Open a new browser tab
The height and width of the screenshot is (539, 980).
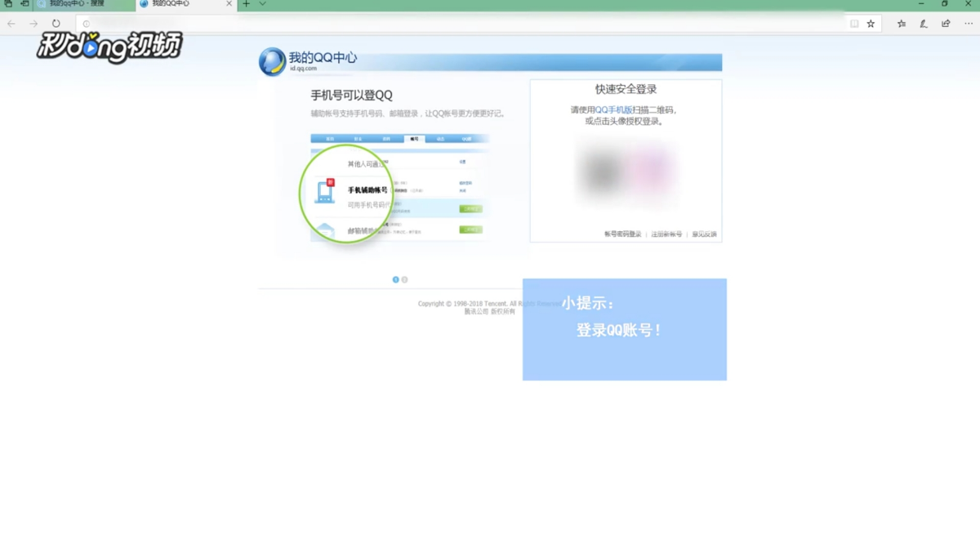click(x=247, y=4)
